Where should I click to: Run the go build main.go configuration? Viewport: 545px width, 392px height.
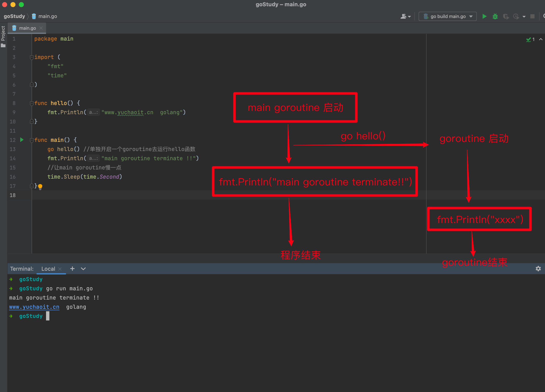tap(485, 16)
